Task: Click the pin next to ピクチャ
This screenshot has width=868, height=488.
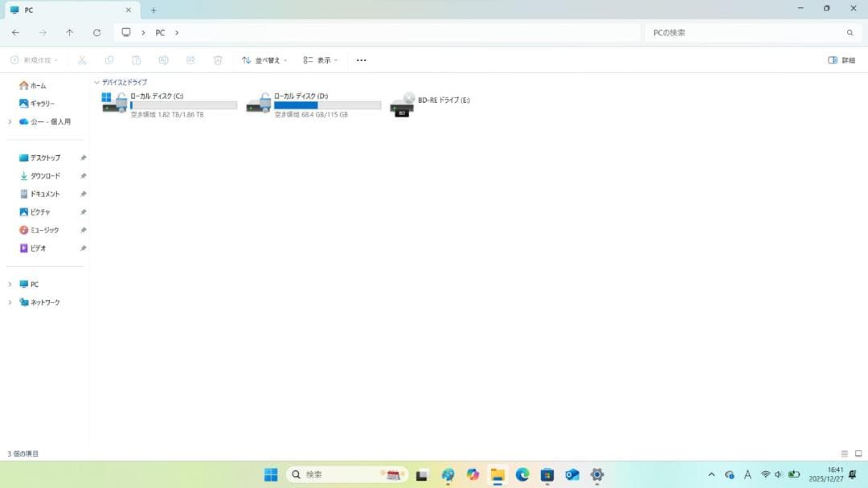Action: coord(83,212)
